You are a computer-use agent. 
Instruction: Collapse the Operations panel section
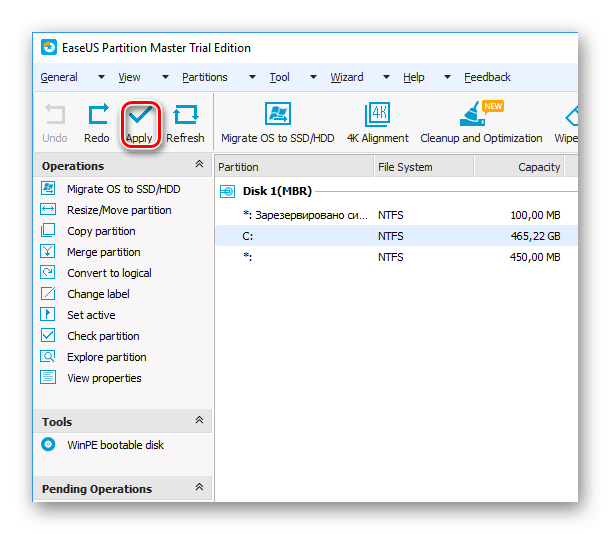click(x=199, y=165)
